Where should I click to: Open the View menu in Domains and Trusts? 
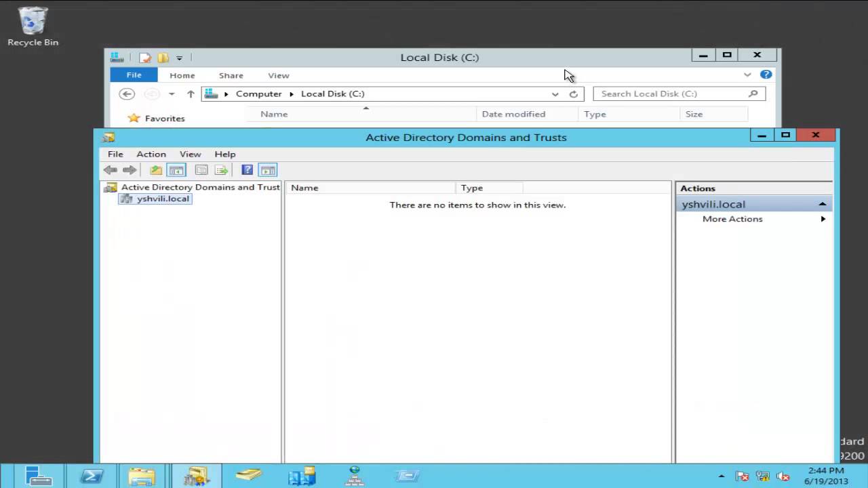pyautogui.click(x=190, y=154)
